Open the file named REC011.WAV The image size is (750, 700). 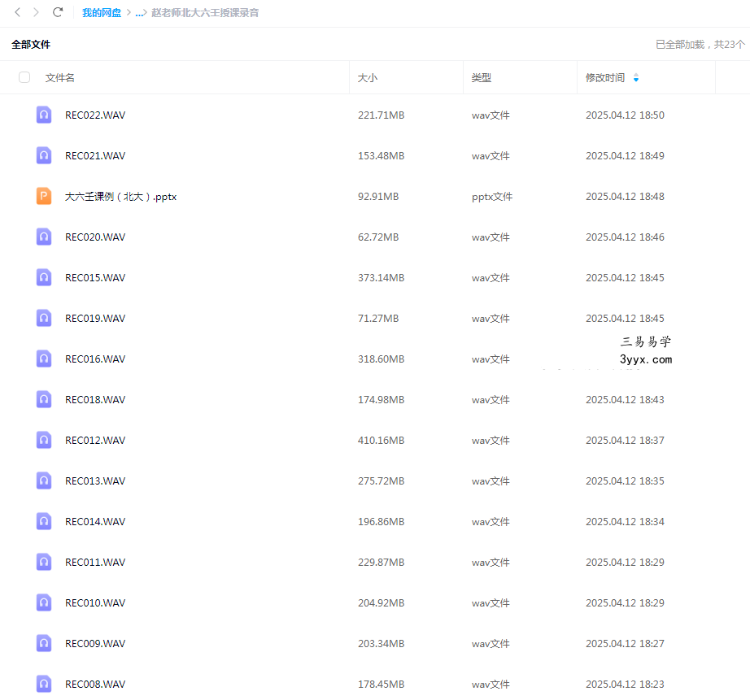coord(95,563)
